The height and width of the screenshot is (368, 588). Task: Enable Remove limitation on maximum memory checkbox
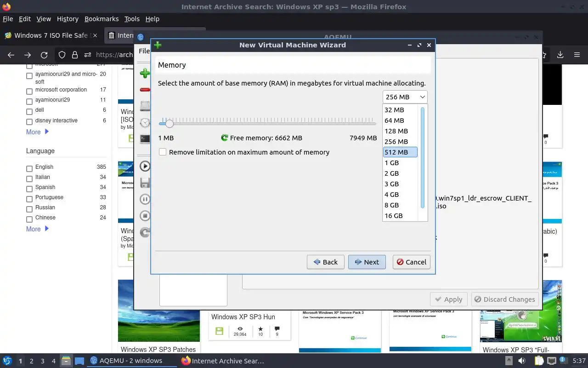163,152
